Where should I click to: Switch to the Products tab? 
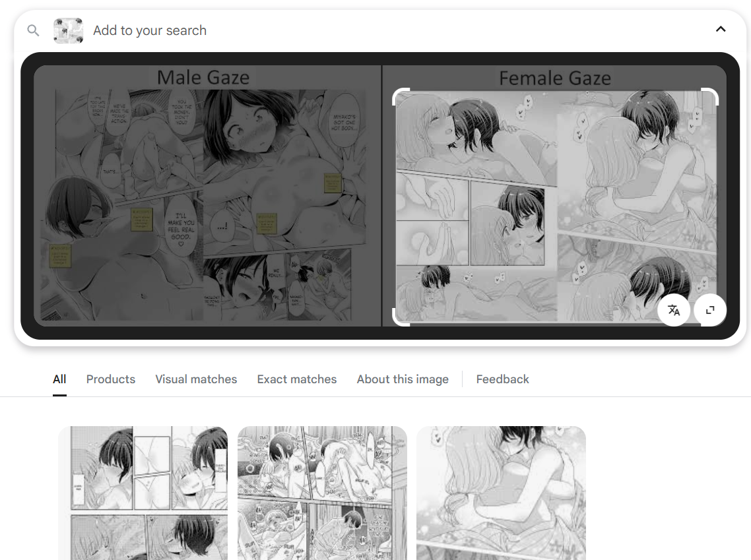click(x=111, y=379)
